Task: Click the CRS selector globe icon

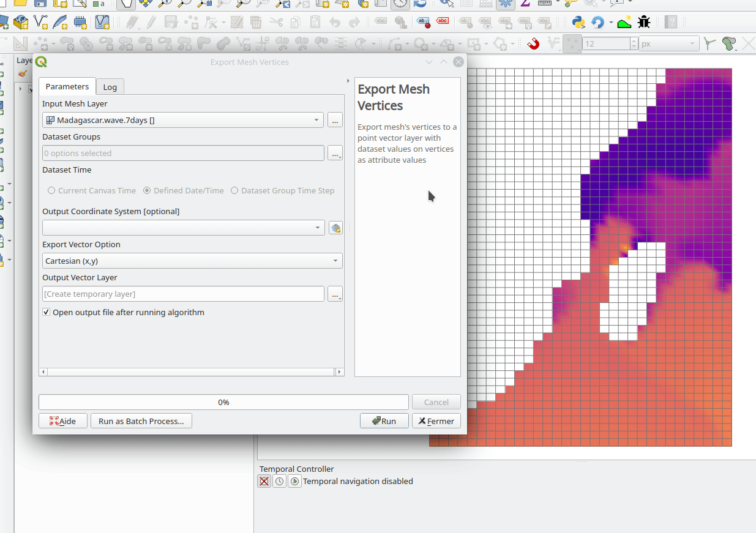Action: tap(335, 228)
